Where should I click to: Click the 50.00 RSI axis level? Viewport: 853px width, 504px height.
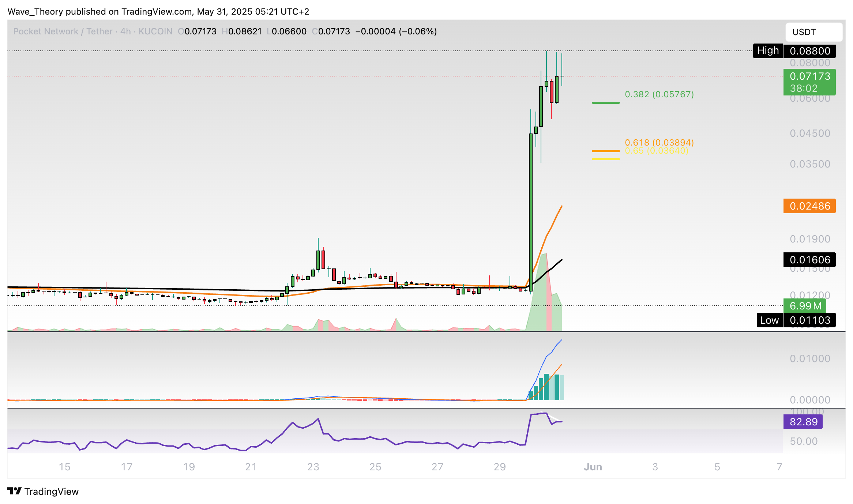(x=803, y=441)
